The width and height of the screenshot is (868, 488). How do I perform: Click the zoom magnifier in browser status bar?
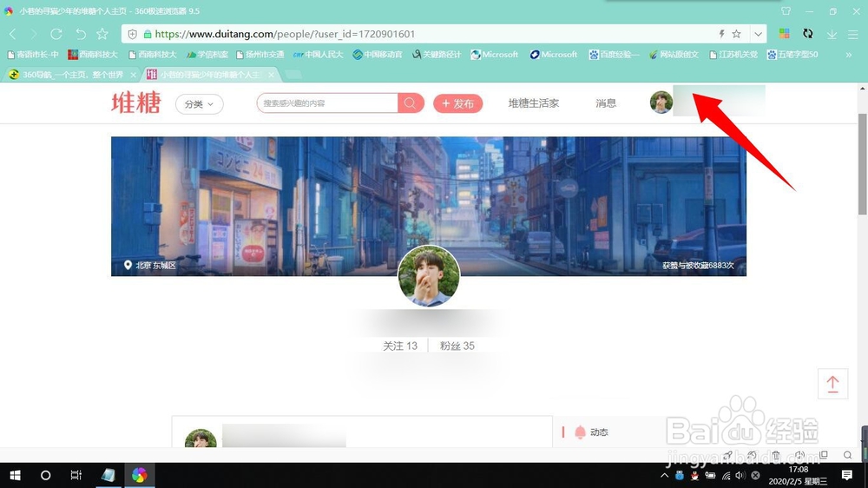847,455
